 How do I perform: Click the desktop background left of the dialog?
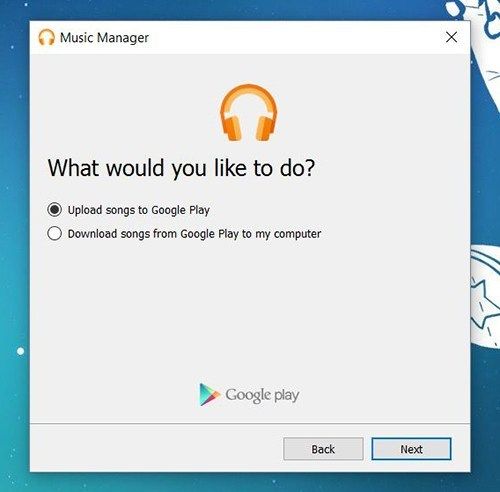click(x=15, y=233)
